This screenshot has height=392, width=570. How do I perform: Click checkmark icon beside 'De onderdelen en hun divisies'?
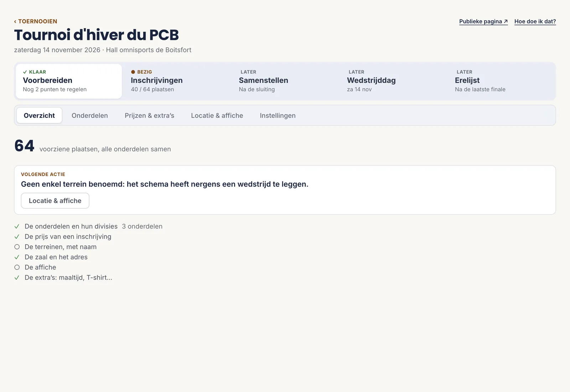[17, 226]
